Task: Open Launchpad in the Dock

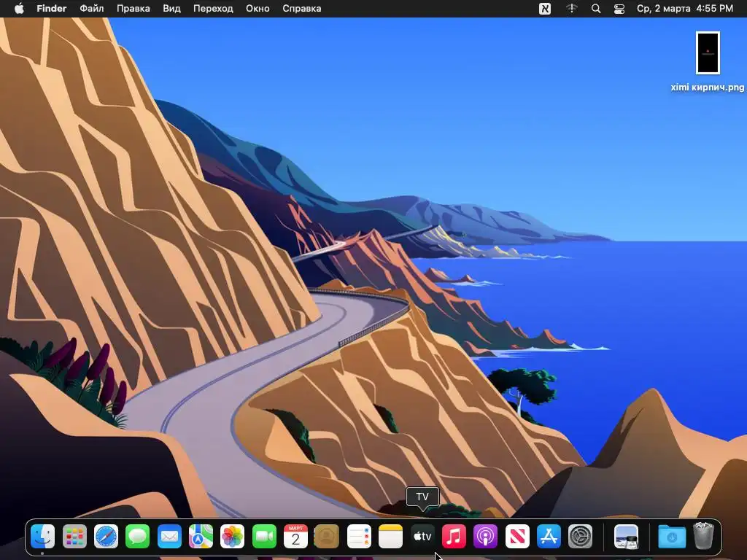Action: pos(74,537)
